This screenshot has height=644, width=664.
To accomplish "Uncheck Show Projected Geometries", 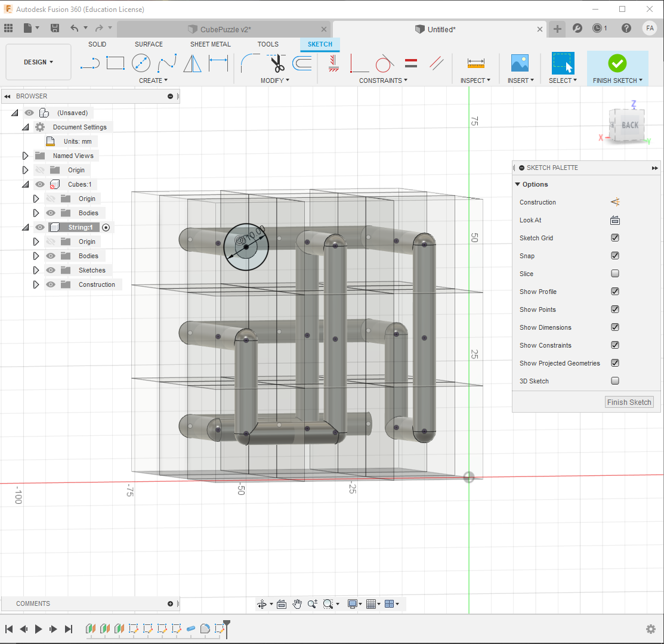I will (x=615, y=363).
